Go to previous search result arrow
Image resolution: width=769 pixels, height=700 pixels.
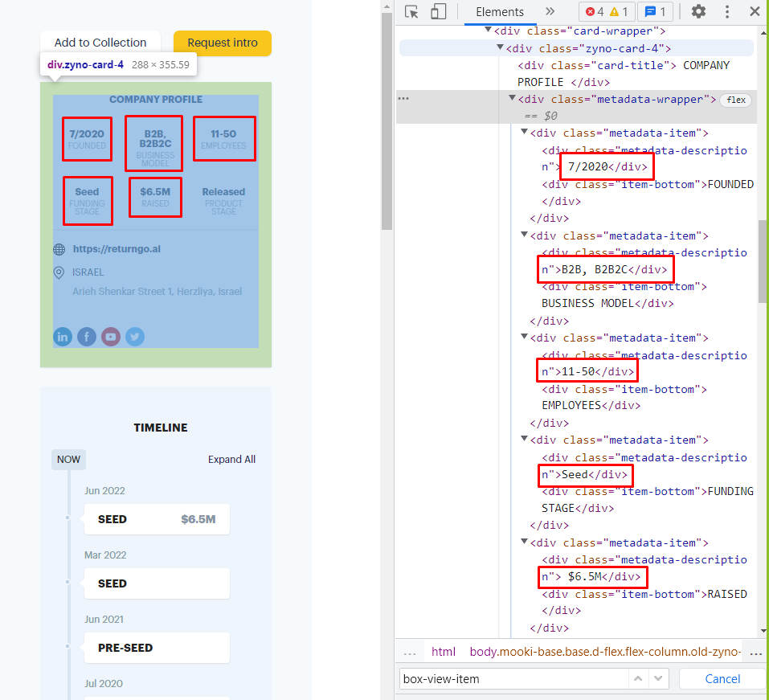pos(638,679)
